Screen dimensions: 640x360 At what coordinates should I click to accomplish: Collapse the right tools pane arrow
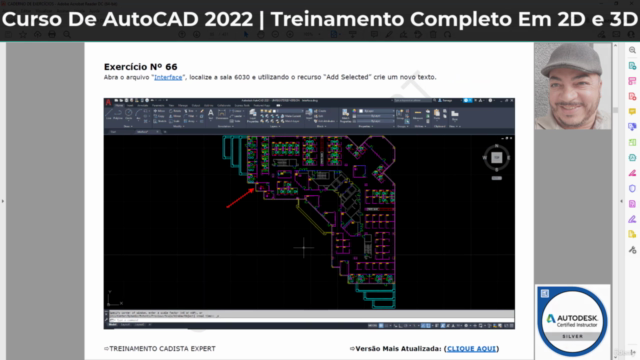click(622, 201)
